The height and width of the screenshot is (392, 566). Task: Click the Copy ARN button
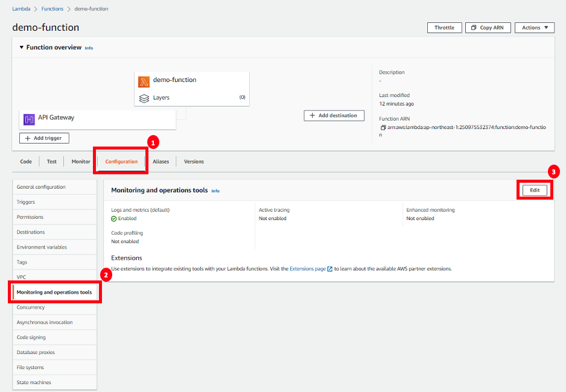(x=488, y=28)
